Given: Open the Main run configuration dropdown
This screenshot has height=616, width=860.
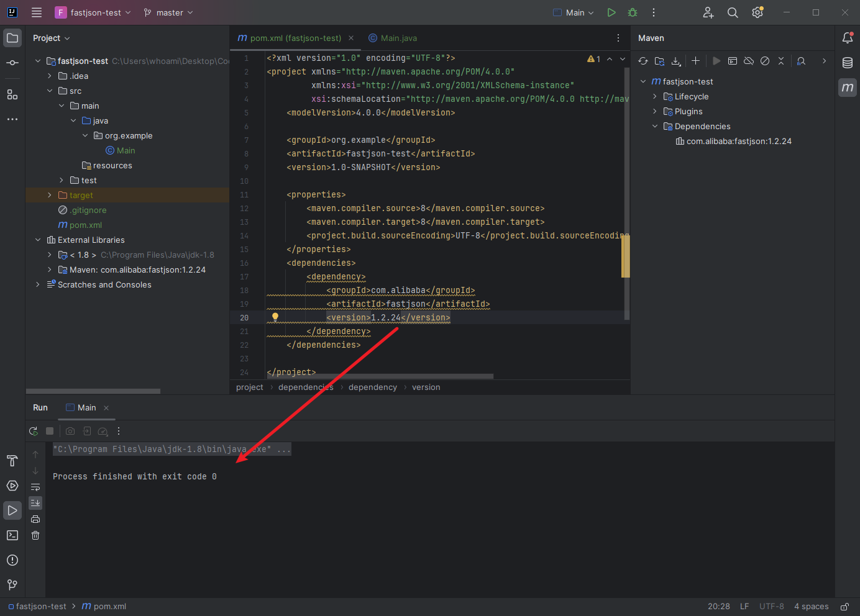Looking at the screenshot, I should (x=574, y=12).
